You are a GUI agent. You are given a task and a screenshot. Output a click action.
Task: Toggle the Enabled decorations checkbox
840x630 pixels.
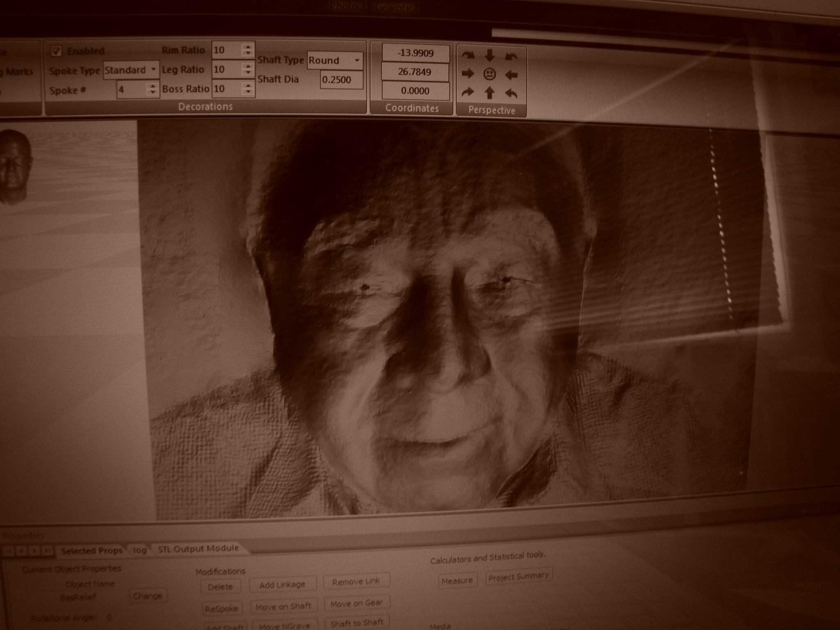pyautogui.click(x=56, y=51)
